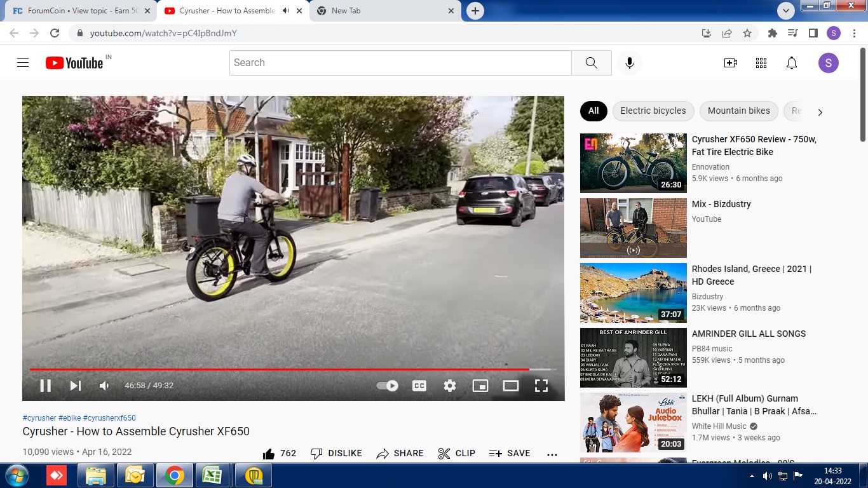Open the hamburger guide menu

(x=23, y=63)
